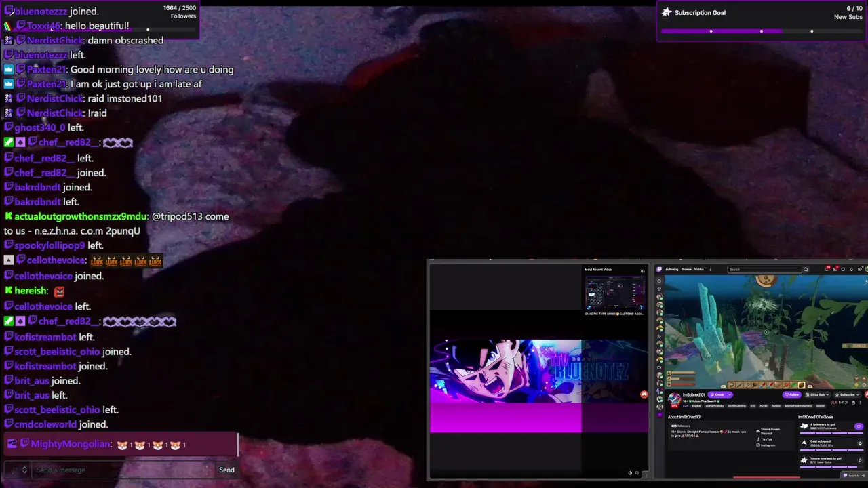Click the ADHD stream tag
Screen dimensions: 868x488
pos(764,406)
